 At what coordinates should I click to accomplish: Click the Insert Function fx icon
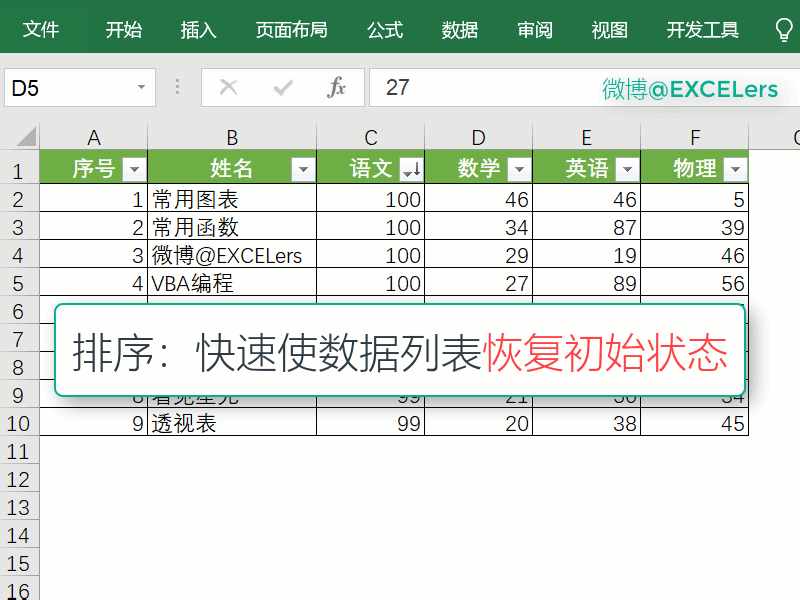click(x=337, y=88)
